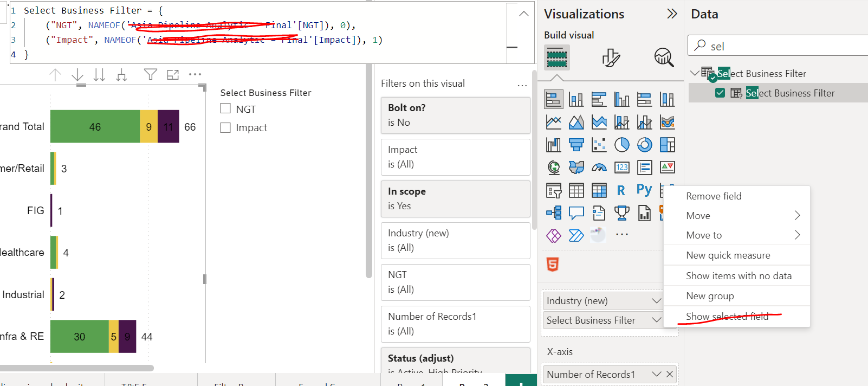
Task: Select the trophy goals visual
Action: pos(622,213)
